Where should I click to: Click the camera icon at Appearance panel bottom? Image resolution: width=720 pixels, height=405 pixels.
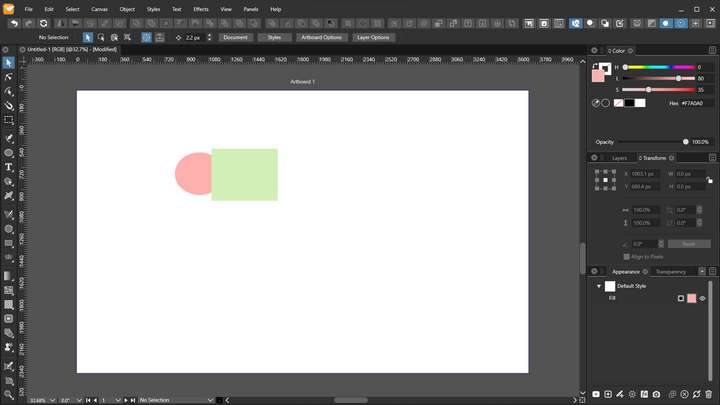click(x=656, y=394)
